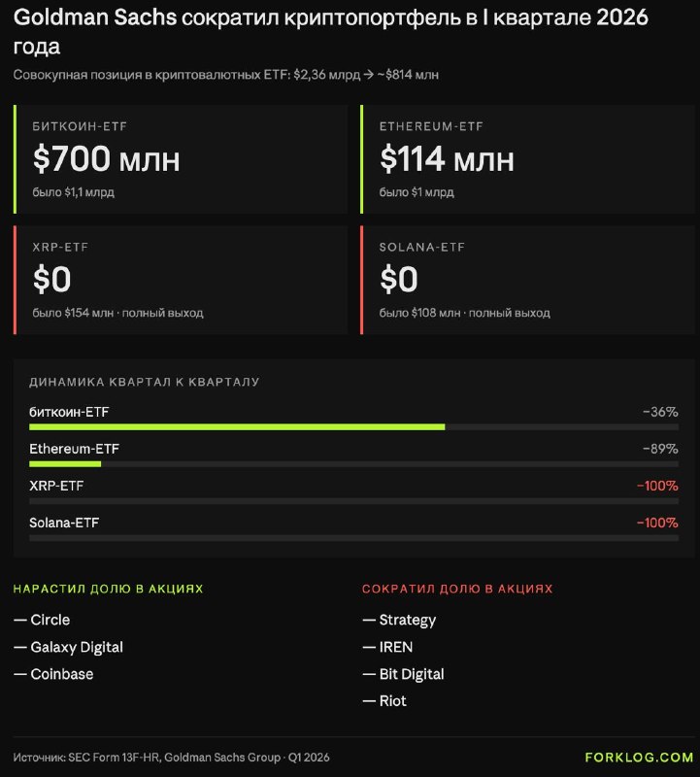
Task: Click the empty XRP-ETF progress bar
Action: pyautogui.click(x=353, y=501)
